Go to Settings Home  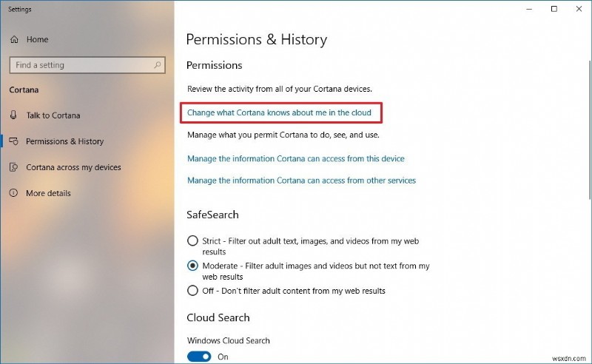(37, 39)
